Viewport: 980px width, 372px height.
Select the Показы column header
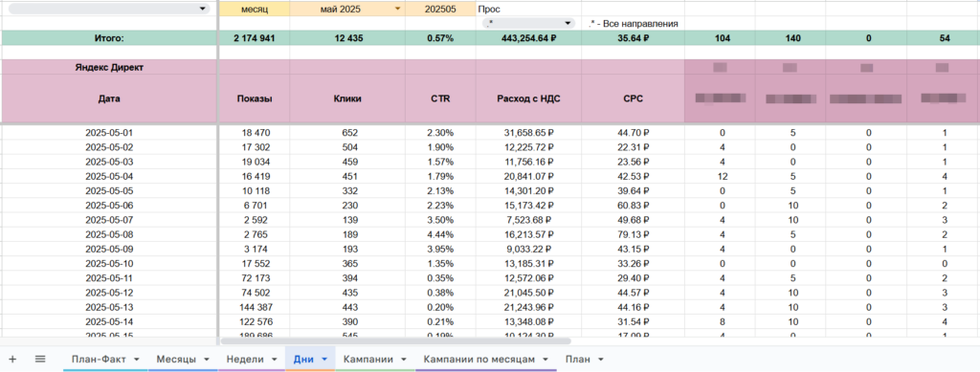(255, 98)
